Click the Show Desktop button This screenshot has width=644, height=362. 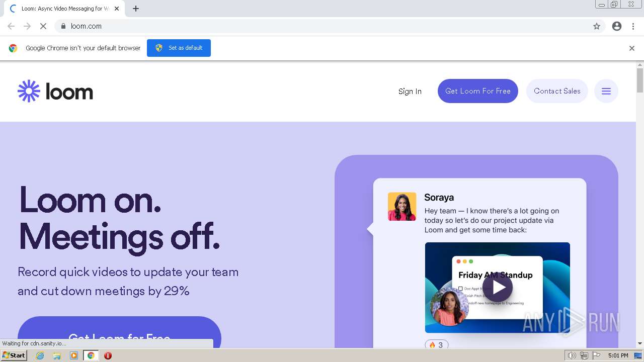click(x=638, y=355)
